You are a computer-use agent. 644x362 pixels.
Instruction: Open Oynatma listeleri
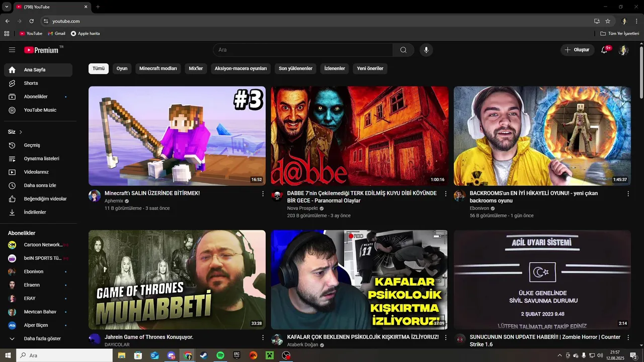(x=38, y=159)
